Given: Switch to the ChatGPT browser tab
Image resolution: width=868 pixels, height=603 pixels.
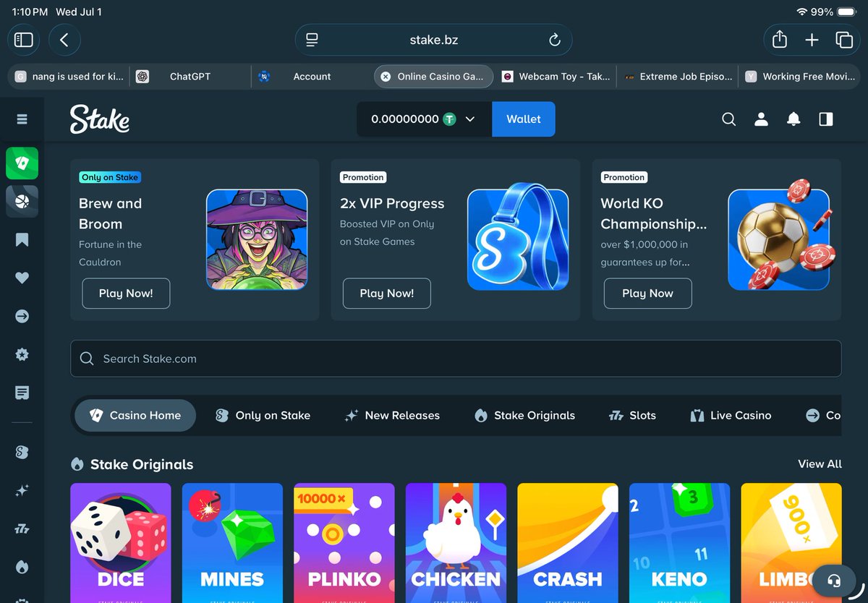Looking at the screenshot, I should point(192,76).
